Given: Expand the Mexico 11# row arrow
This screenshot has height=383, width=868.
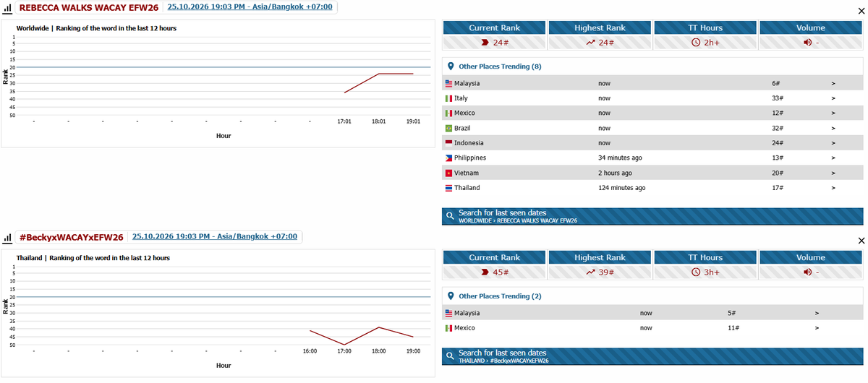Looking at the screenshot, I should tap(817, 328).
